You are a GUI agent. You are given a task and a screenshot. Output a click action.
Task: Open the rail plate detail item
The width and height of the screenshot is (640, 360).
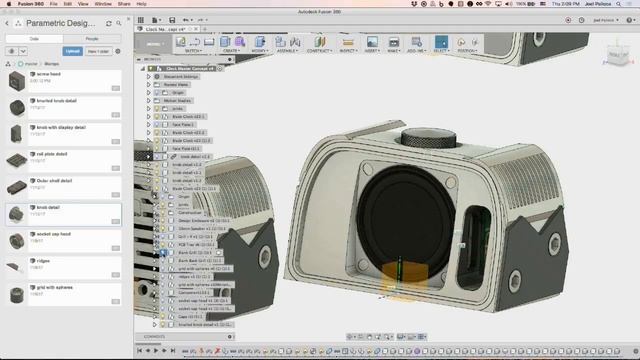coord(64,161)
